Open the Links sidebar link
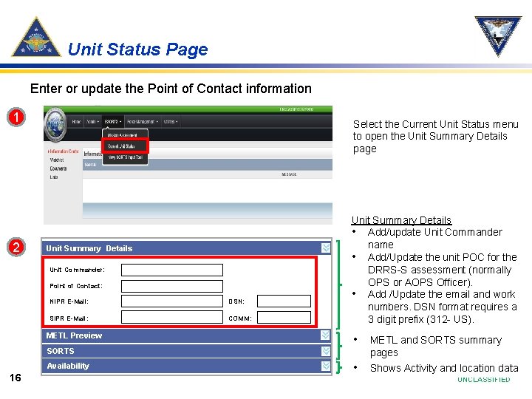Viewport: 532px width, 399px height. tap(54, 177)
